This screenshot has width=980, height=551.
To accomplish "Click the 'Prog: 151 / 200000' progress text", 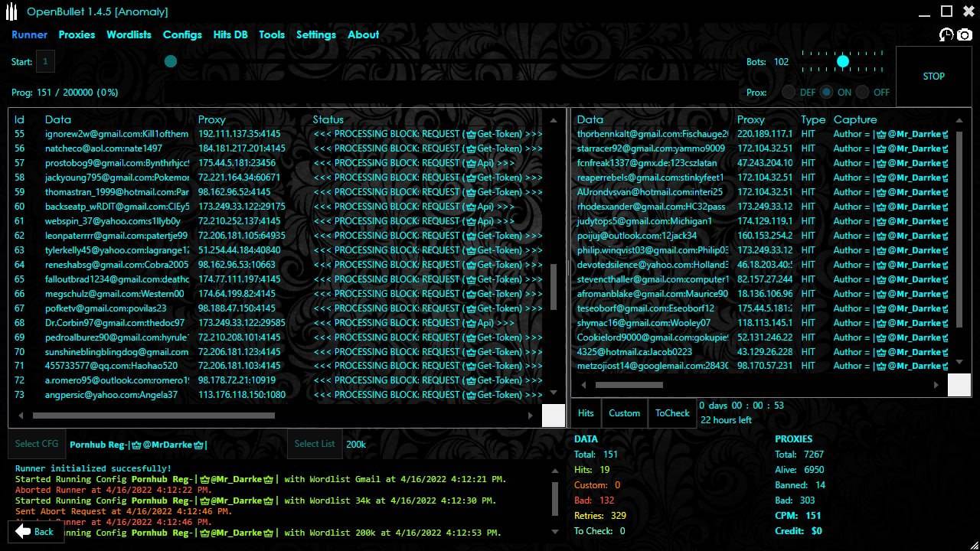I will (64, 93).
